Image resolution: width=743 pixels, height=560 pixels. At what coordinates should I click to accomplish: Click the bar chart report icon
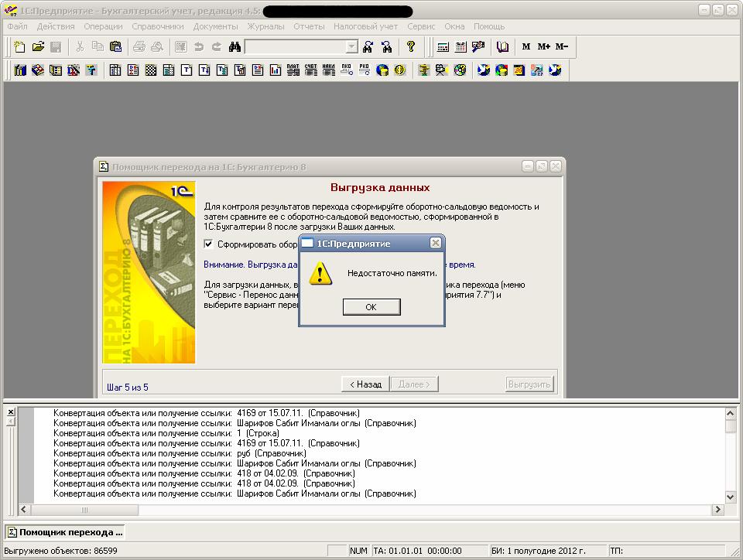276,70
